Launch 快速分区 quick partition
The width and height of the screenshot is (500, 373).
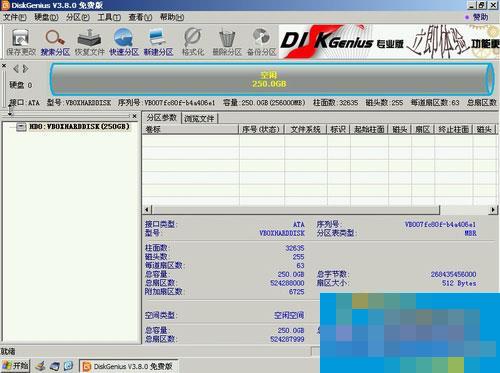pyautogui.click(x=124, y=42)
